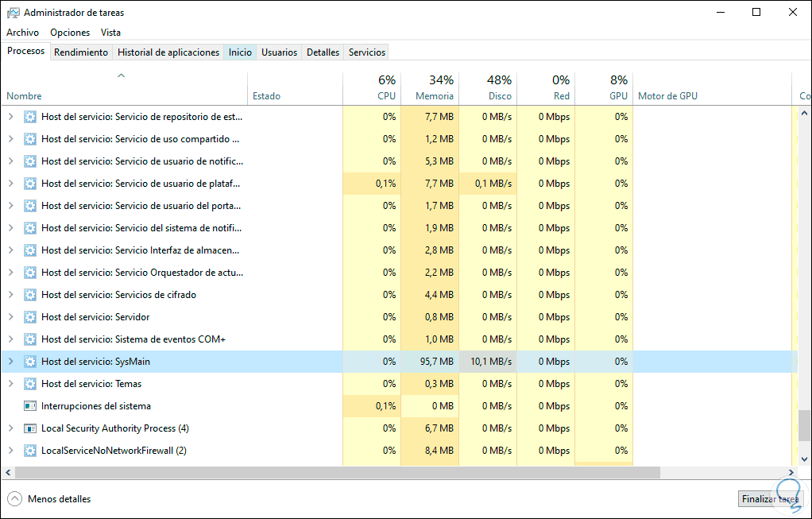This screenshot has height=519, width=812.
Task: Open the Opciones menu
Action: click(x=70, y=33)
